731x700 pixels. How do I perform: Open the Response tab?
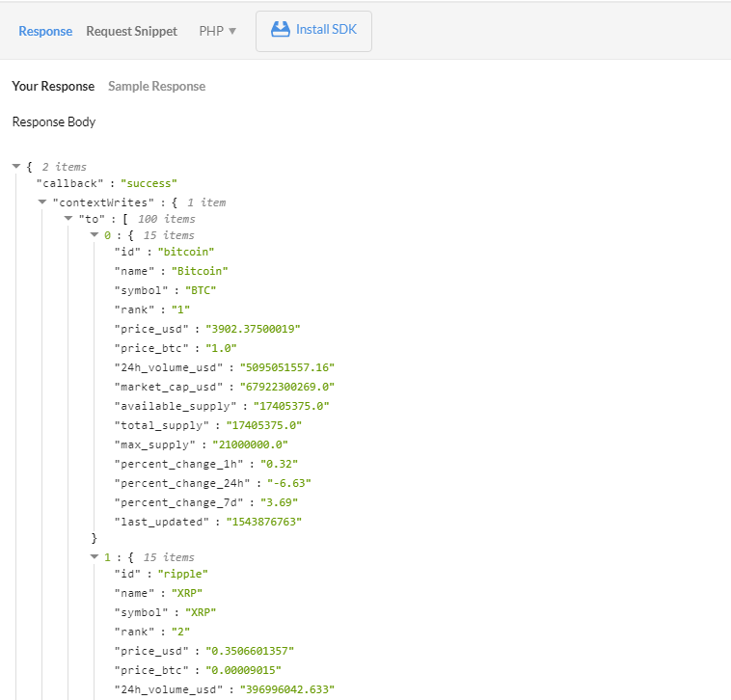point(45,31)
